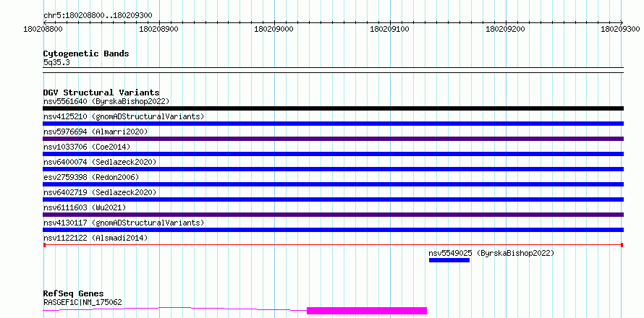This screenshot has height=318, width=644.
Task: Click the DGV Structural Variants track title
Action: coord(101,93)
